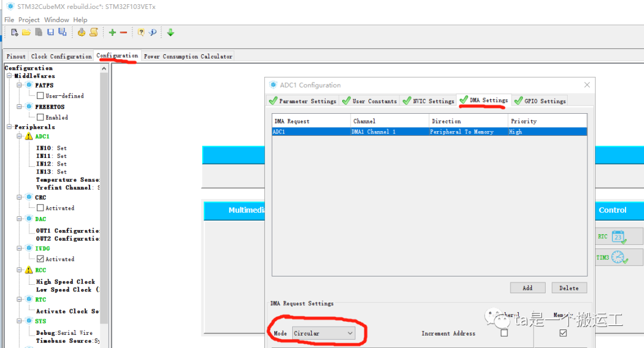Click the ADC1 warning icon in tree
Image resolution: width=644 pixels, height=348 pixels.
click(x=29, y=136)
